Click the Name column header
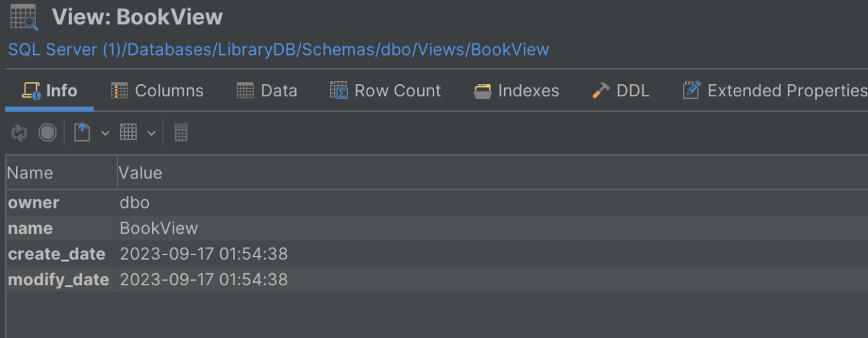The width and height of the screenshot is (868, 338). [61, 173]
